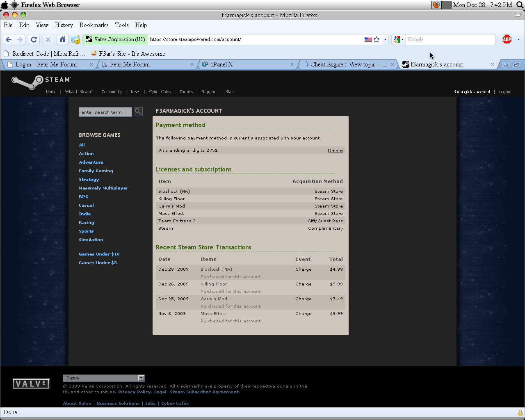Click the Apple menu icon
Image resolution: width=525 pixels, height=420 pixels.
coord(5,5)
